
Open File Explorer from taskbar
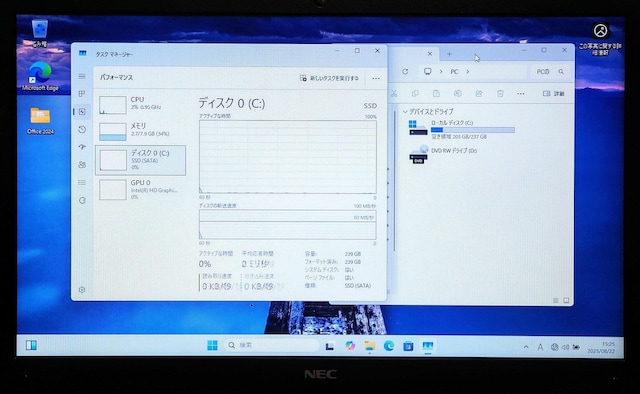pyautogui.click(x=369, y=346)
